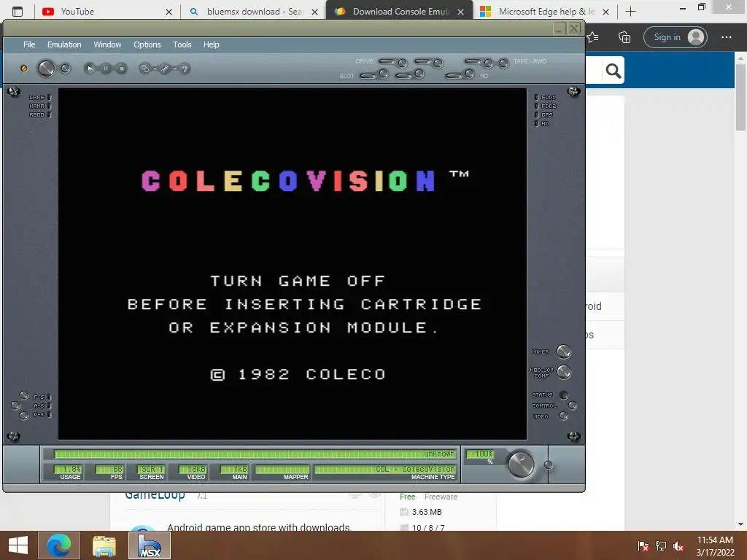Open Microsoft Edge from the taskbar
This screenshot has height=560, width=747.
point(59,545)
